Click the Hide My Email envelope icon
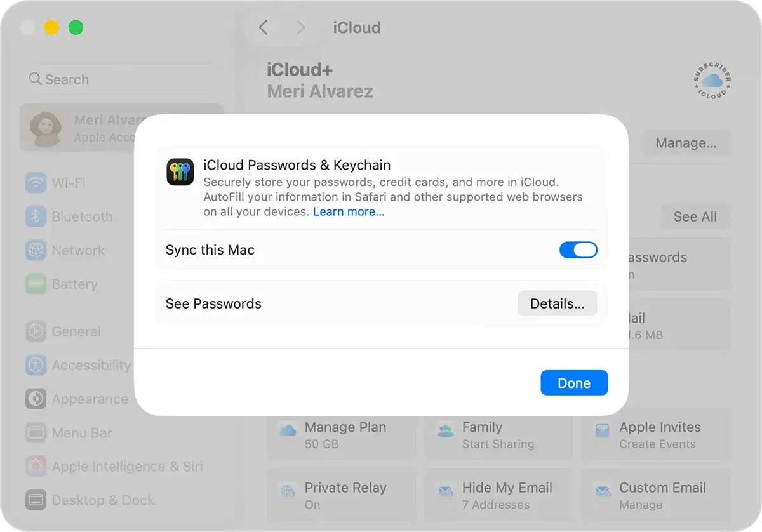The height and width of the screenshot is (532, 762). click(445, 491)
